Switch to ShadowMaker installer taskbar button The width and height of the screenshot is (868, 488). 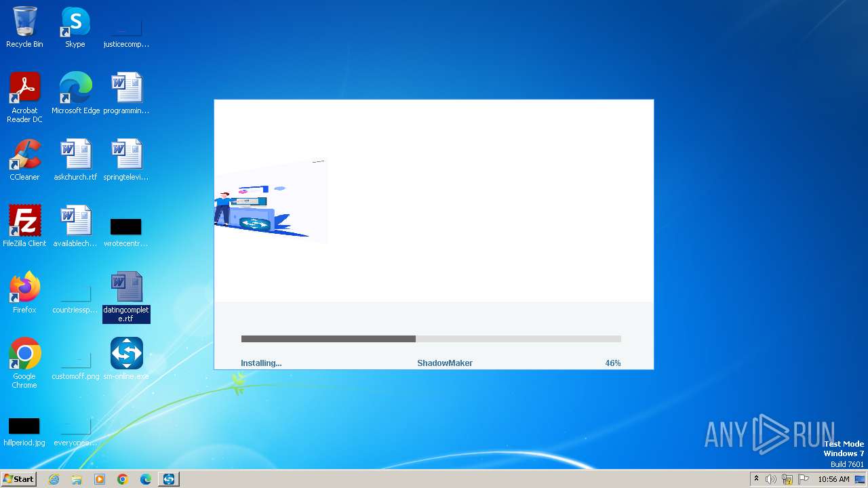[x=169, y=479]
